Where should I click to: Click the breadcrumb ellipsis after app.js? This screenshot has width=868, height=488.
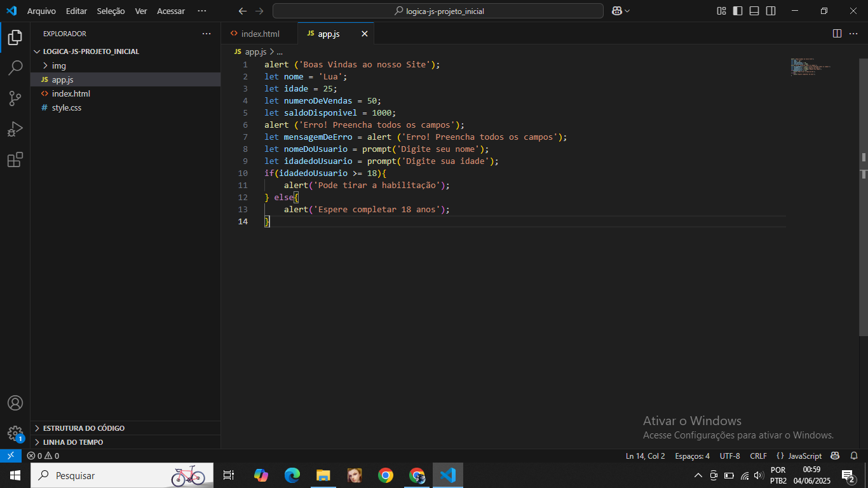click(279, 51)
